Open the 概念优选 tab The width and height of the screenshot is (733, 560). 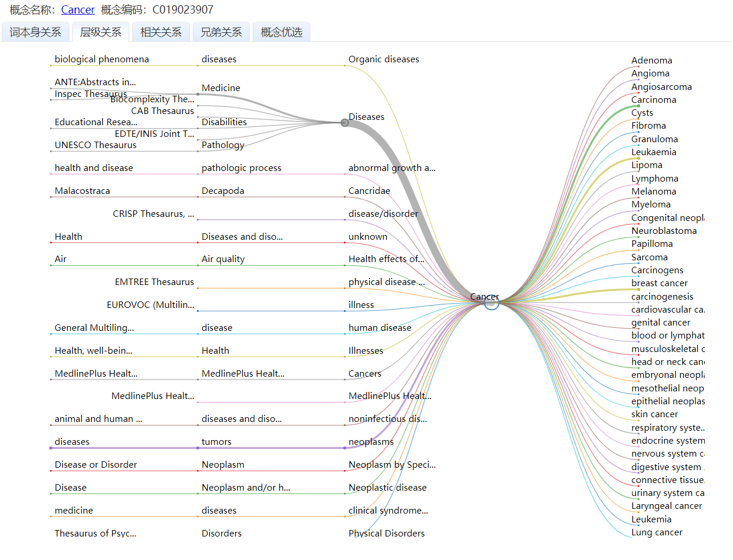point(281,32)
